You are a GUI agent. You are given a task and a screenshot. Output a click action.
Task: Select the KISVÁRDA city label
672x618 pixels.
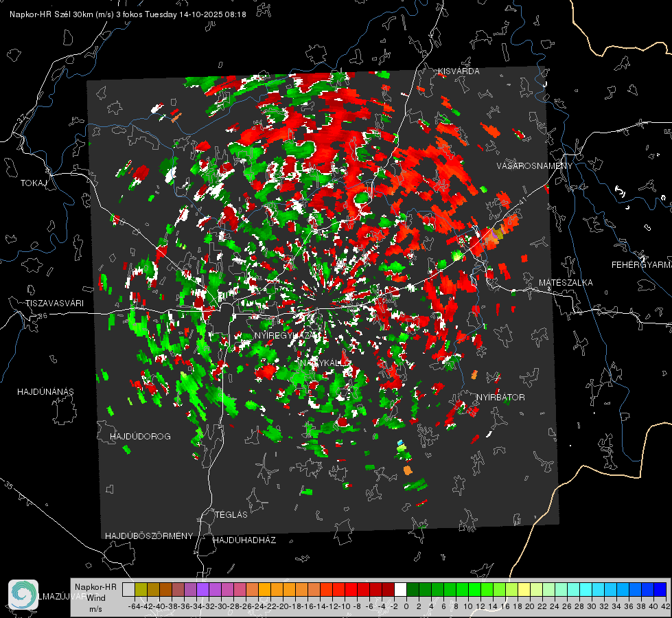pyautogui.click(x=459, y=71)
